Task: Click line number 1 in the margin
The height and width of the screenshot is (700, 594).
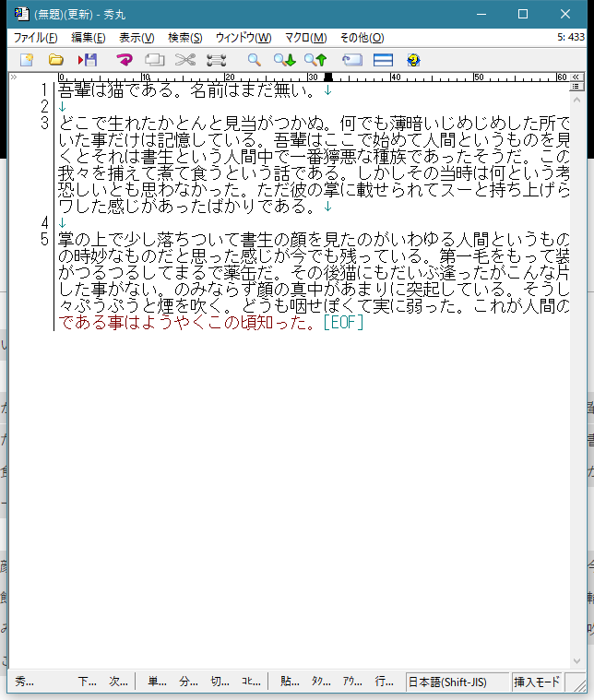Action: (x=44, y=90)
